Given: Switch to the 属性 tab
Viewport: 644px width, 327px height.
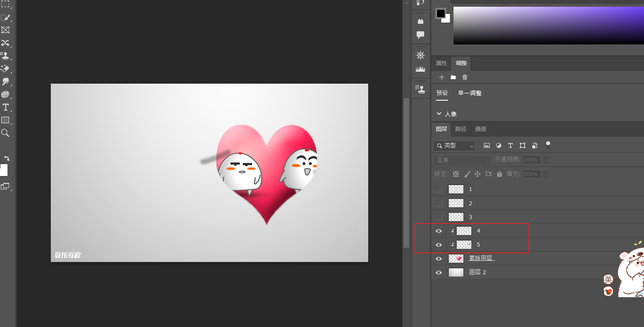Looking at the screenshot, I should [x=441, y=63].
